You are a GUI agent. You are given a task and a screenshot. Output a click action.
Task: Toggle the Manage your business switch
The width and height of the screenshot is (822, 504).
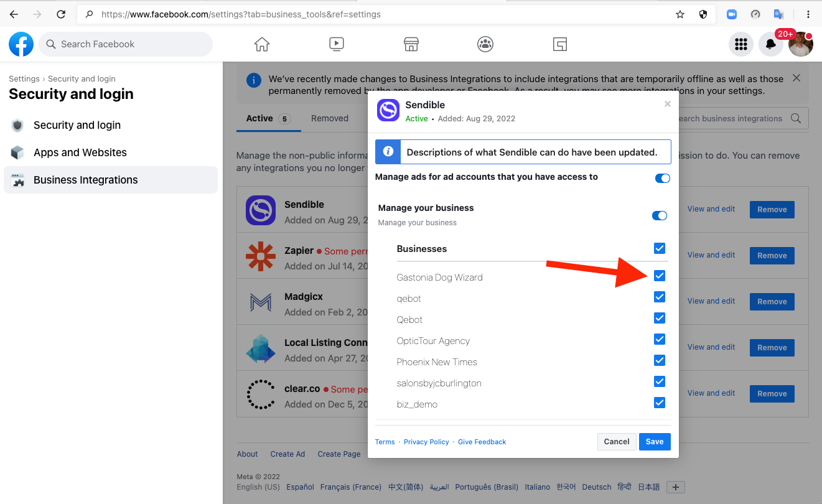point(659,216)
